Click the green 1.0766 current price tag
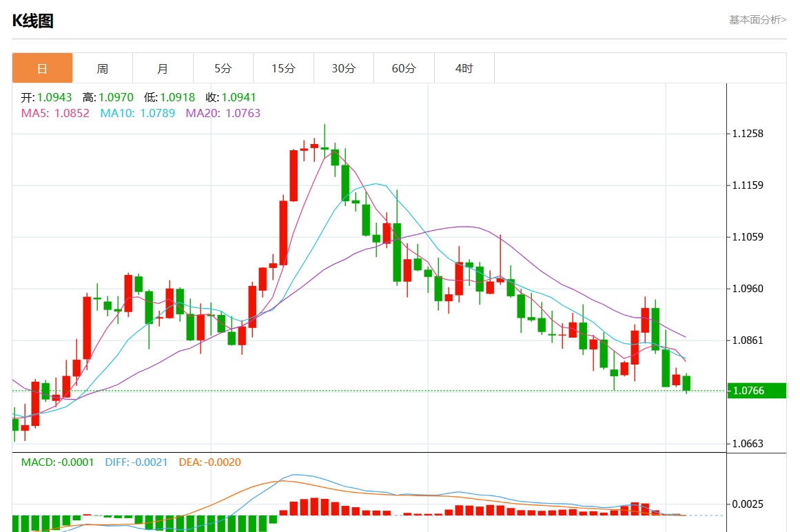Screen dimensions: 800x532 click(757, 391)
